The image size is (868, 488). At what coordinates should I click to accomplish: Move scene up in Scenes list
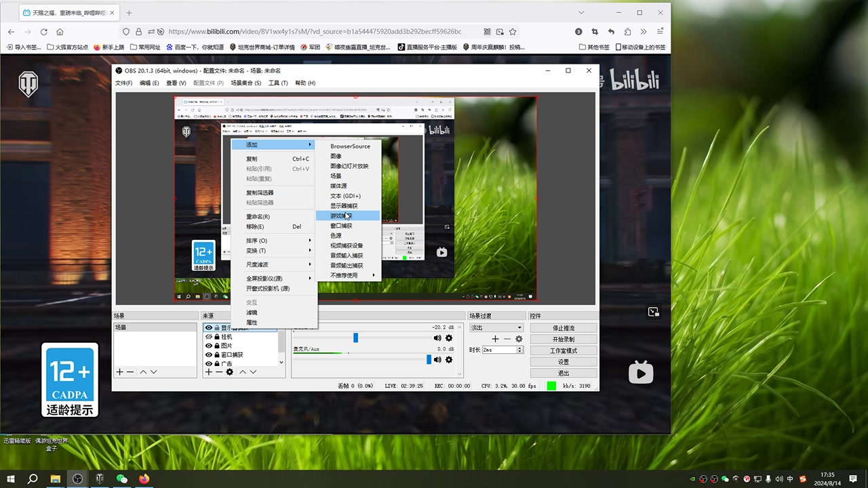[143, 372]
